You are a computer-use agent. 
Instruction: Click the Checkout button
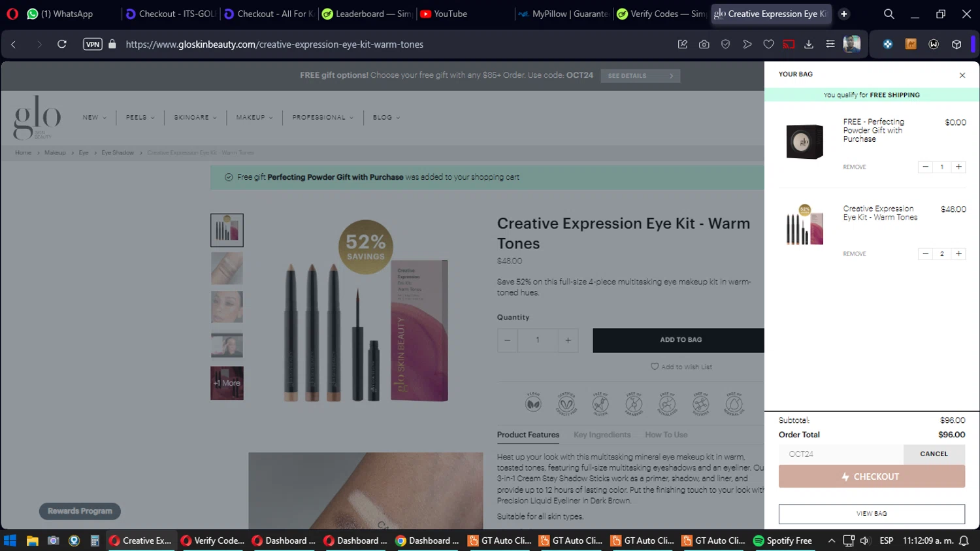(872, 476)
